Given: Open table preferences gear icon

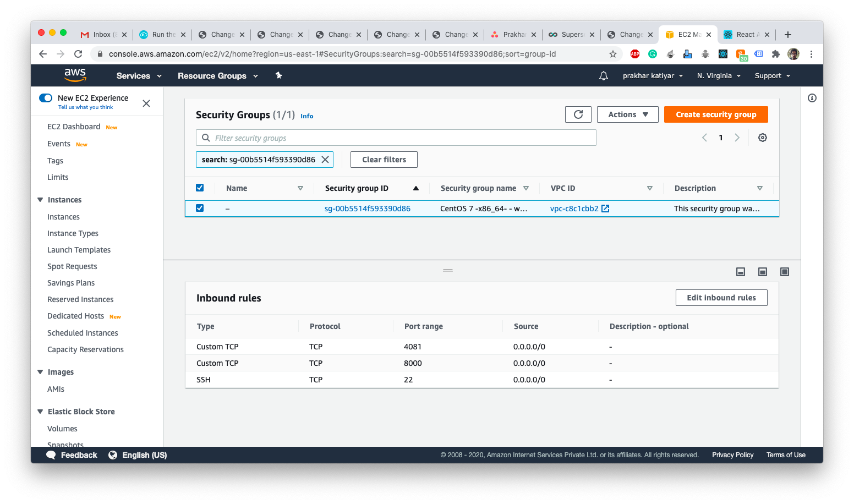Looking at the screenshot, I should tap(763, 138).
